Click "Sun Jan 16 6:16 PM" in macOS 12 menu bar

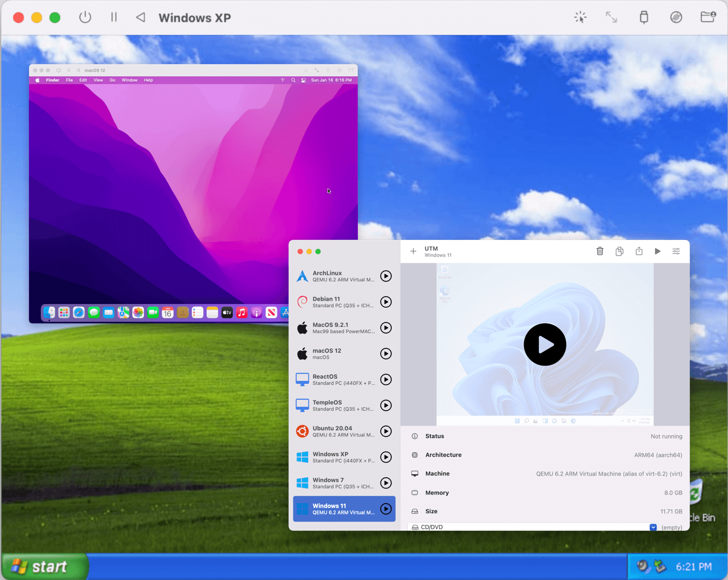331,80
